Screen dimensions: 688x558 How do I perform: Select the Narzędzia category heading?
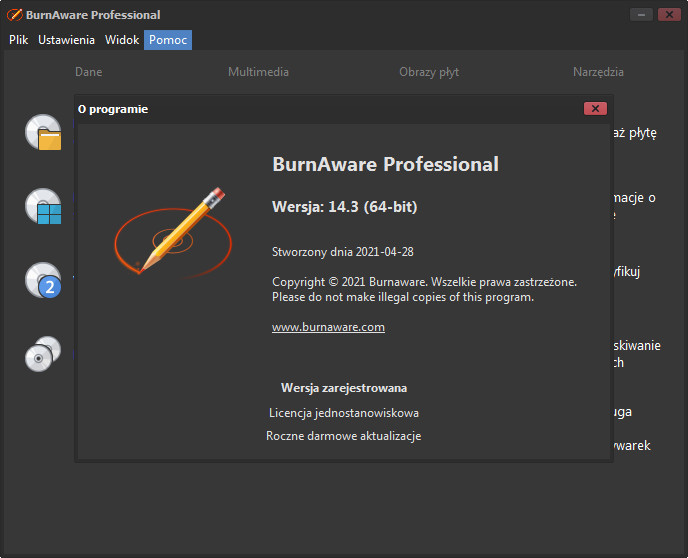coord(598,72)
